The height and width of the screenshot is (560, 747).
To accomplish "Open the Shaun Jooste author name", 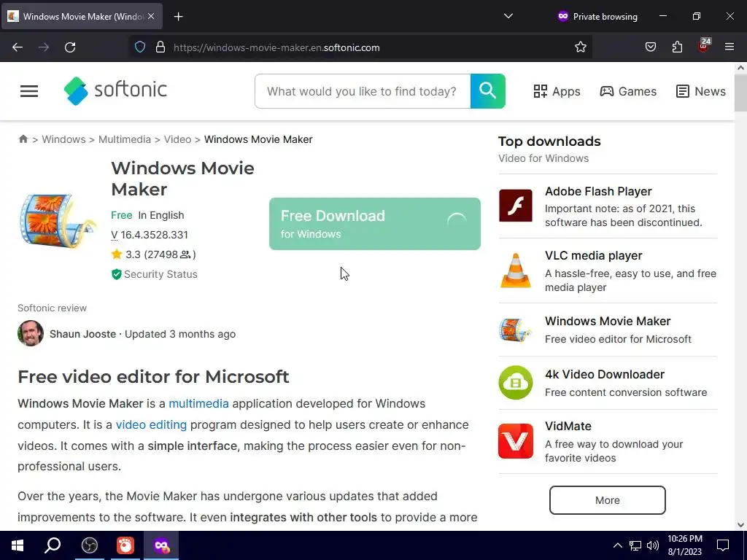I will pyautogui.click(x=83, y=334).
